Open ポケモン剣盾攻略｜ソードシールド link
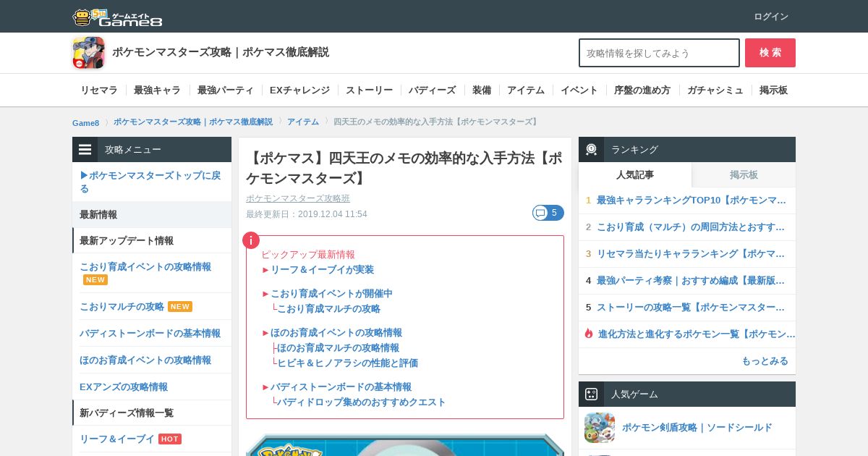The height and width of the screenshot is (456, 868). click(697, 427)
